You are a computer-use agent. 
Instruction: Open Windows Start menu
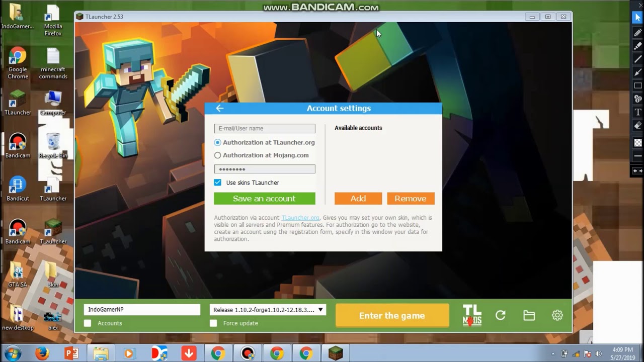(12, 353)
